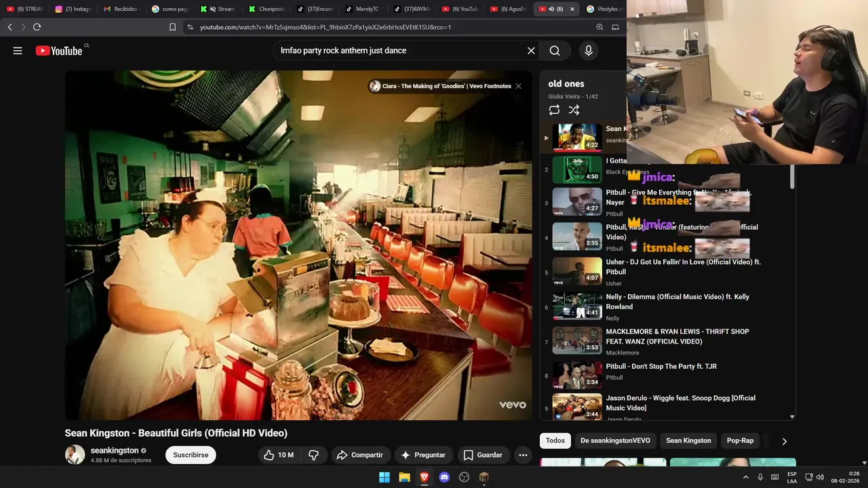
Task: Play Macklemore Thrift Shop from playlist
Action: pyautogui.click(x=577, y=341)
